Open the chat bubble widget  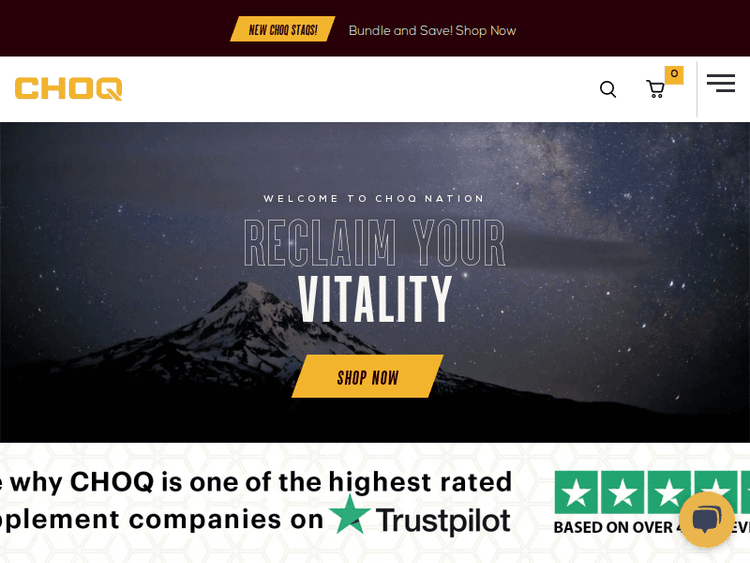pyautogui.click(x=706, y=519)
